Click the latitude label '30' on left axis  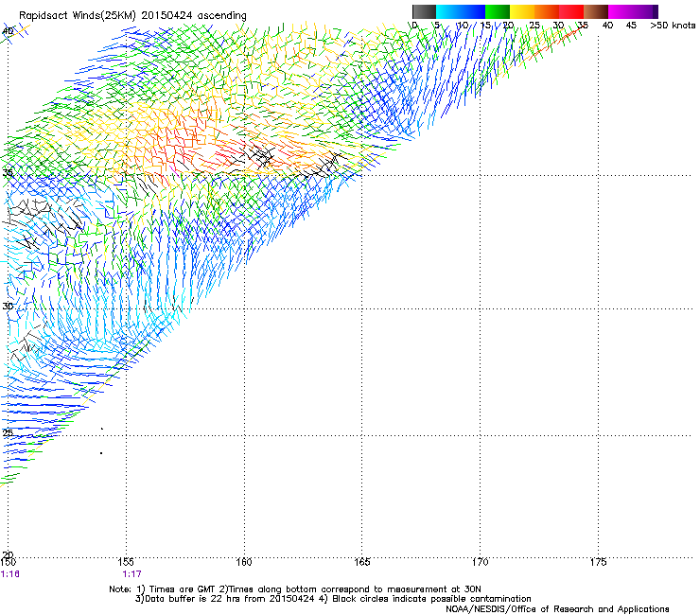(x=8, y=307)
